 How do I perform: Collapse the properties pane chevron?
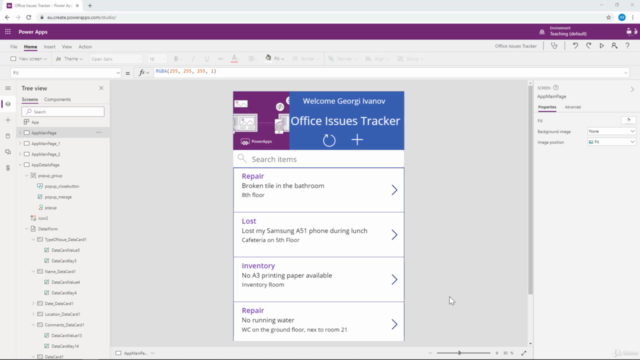click(x=632, y=89)
